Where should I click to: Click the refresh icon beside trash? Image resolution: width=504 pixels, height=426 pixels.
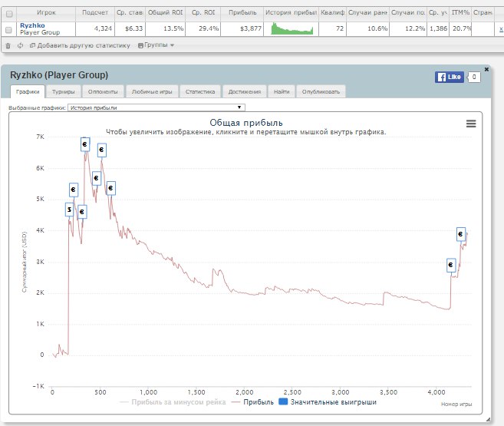[x=20, y=45]
